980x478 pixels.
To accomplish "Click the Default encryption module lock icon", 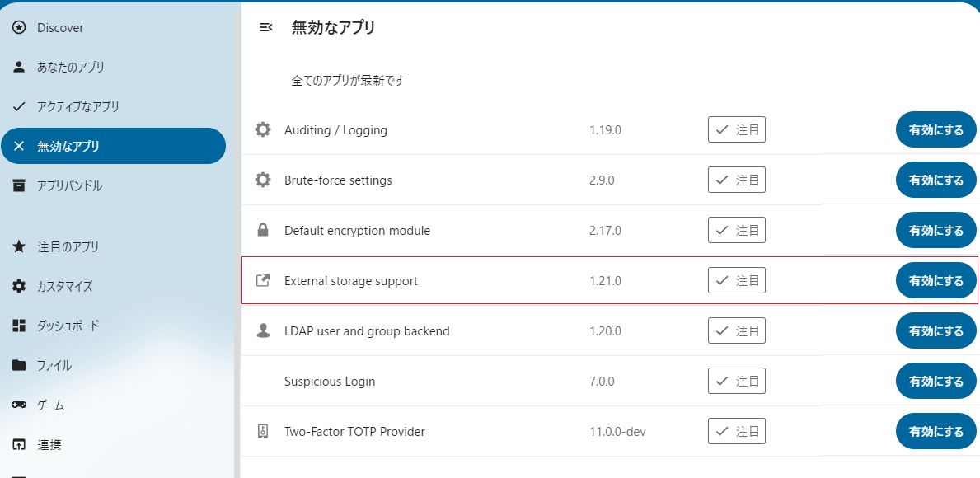I will (x=262, y=230).
